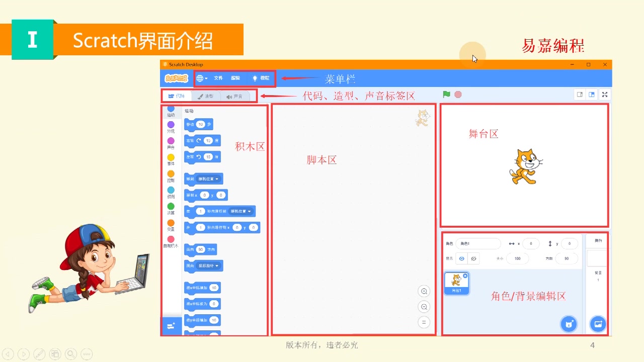This screenshot has width=644, height=362.
Task: Minimize the Scratch Desktop window
Action: pyautogui.click(x=573, y=64)
